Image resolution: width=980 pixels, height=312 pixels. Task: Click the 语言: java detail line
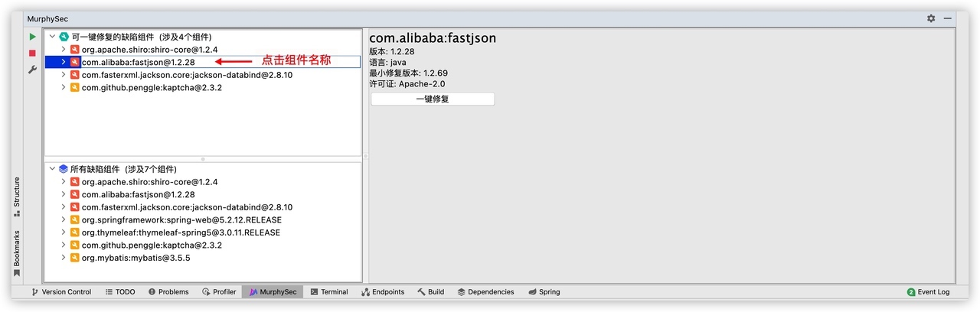[x=387, y=62]
